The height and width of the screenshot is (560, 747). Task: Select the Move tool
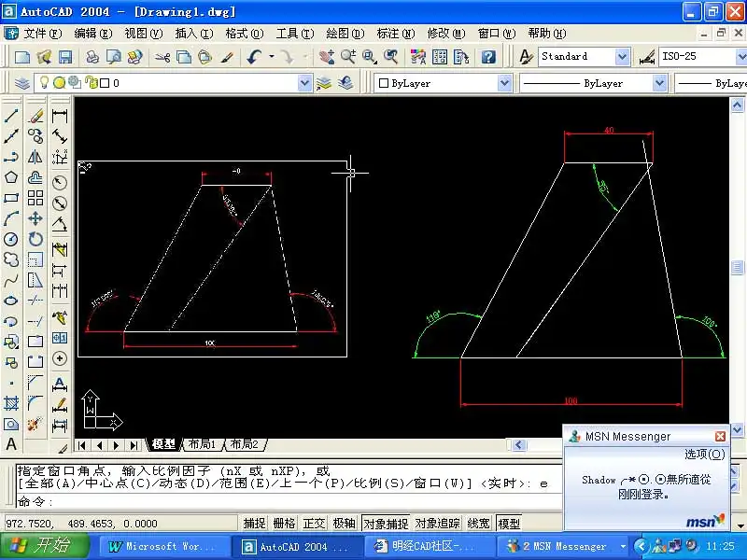[35, 218]
